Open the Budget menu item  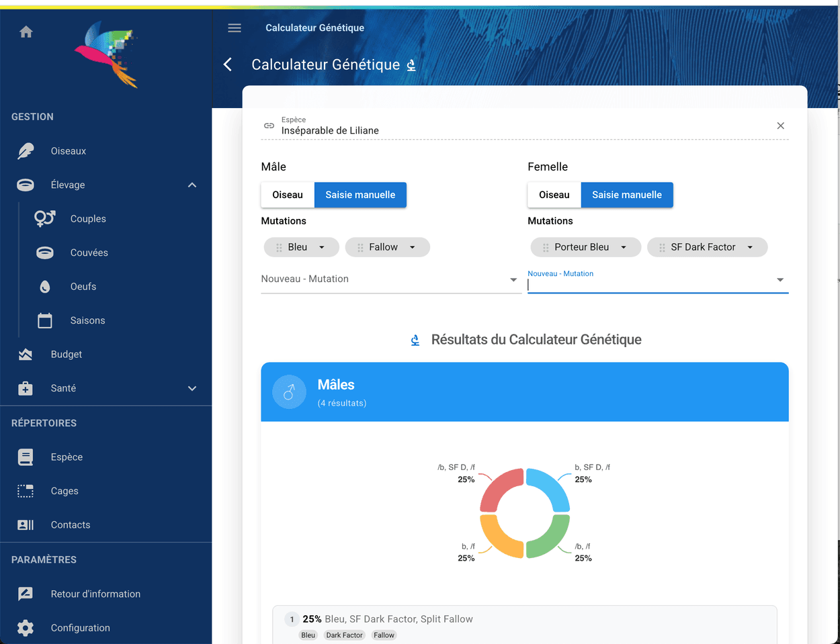(x=67, y=355)
